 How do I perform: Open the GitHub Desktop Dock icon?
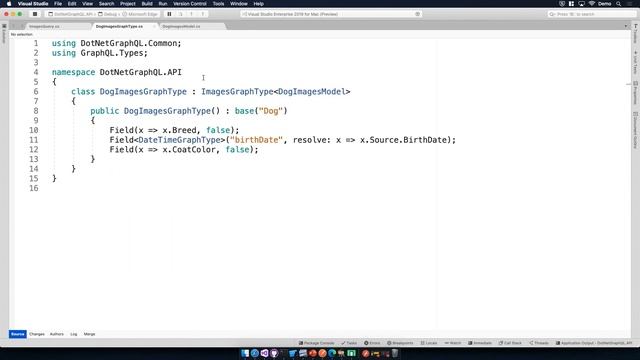(274, 353)
